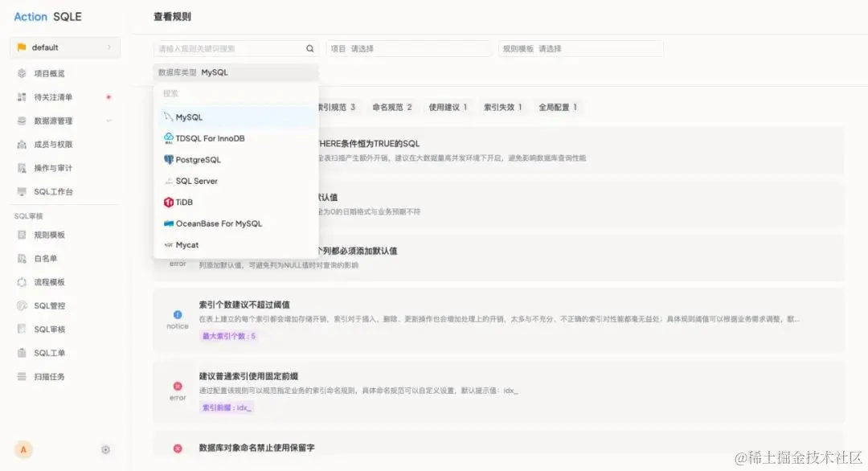Click the 流程模板 sidebar icon
Viewport: 868px width, 471px height.
click(x=22, y=282)
